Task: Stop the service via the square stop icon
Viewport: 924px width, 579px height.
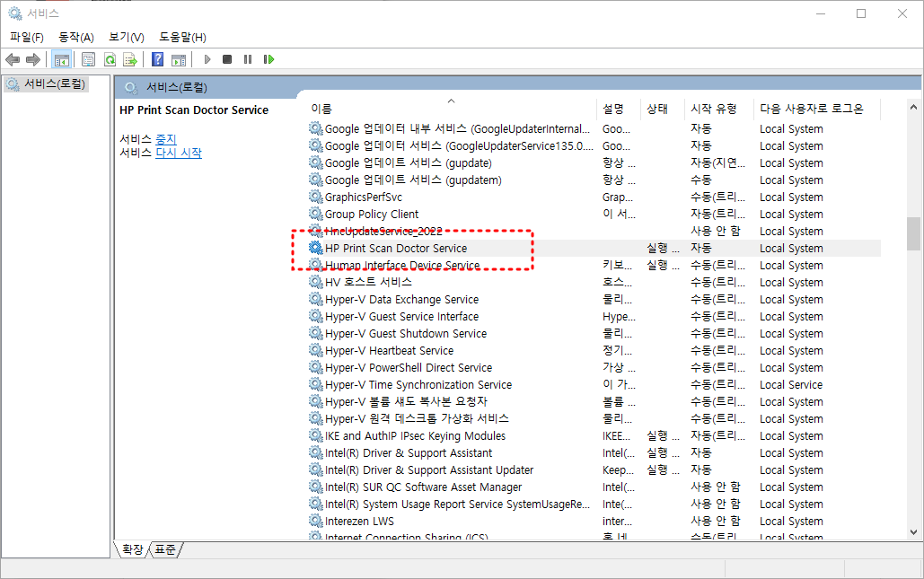Action: pyautogui.click(x=226, y=59)
